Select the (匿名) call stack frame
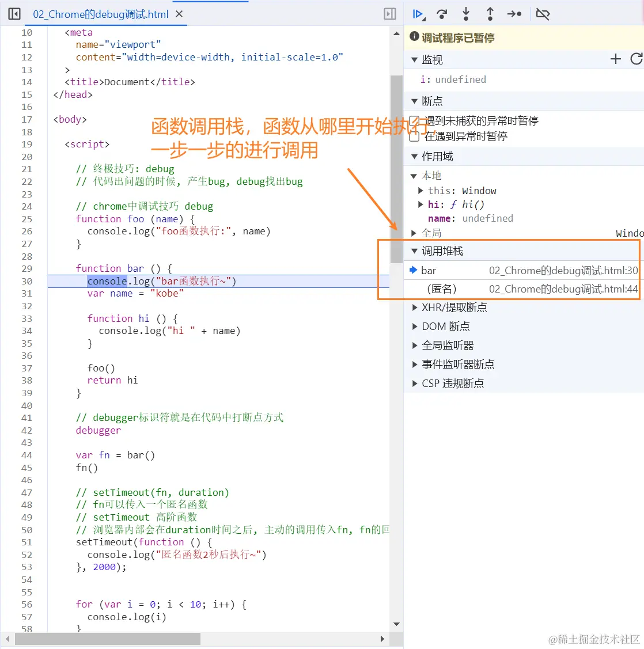This screenshot has width=644, height=649. [524, 289]
